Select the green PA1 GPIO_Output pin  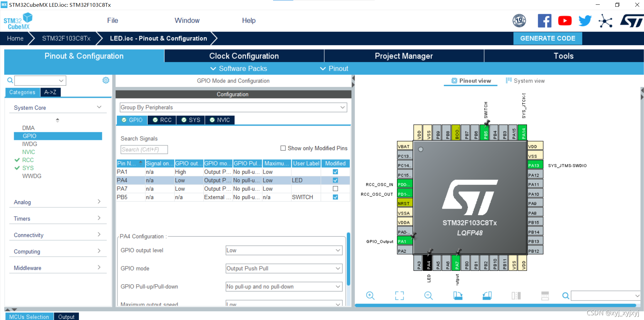405,241
